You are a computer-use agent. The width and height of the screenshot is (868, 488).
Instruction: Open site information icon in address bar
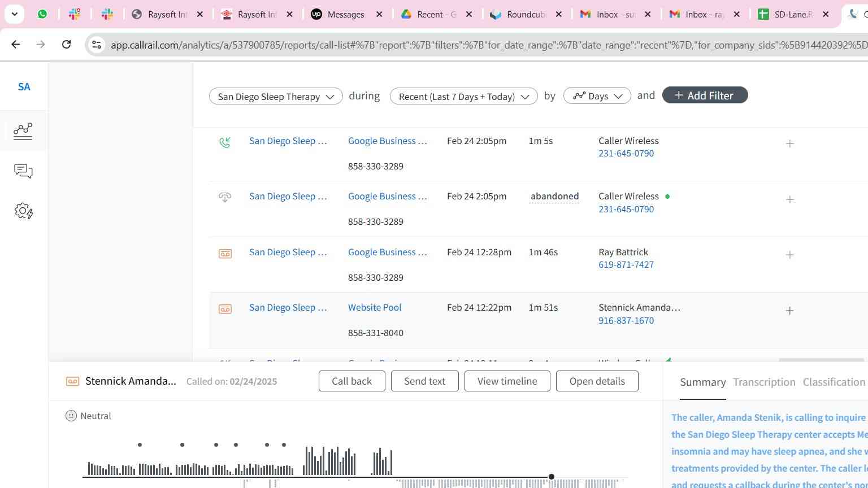(x=97, y=45)
